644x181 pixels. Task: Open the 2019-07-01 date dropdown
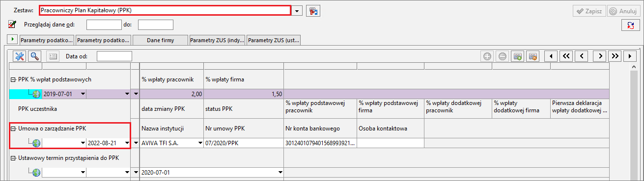[83, 94]
